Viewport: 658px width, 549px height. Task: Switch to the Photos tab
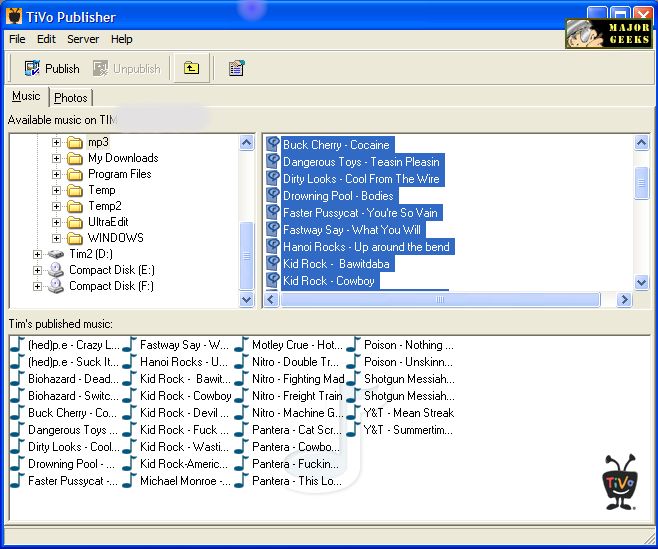(x=71, y=98)
